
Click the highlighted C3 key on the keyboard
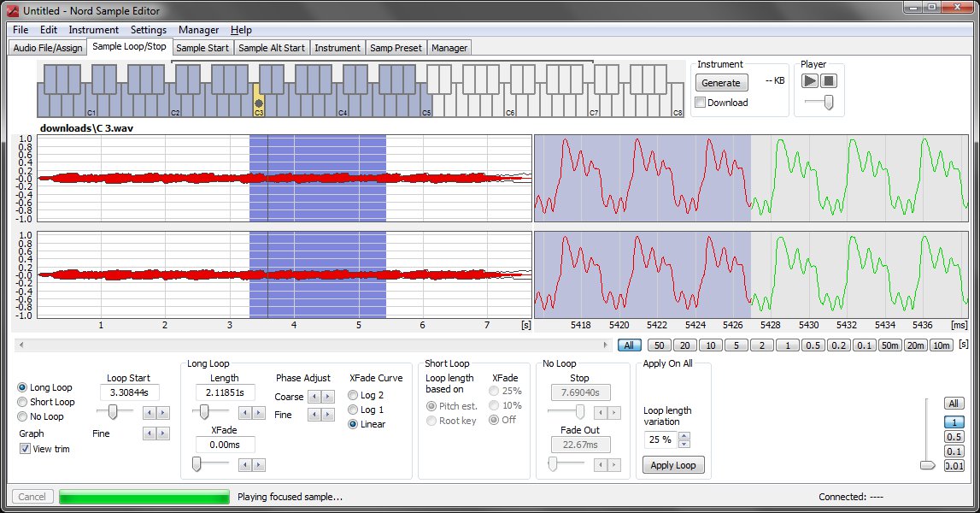tap(258, 103)
